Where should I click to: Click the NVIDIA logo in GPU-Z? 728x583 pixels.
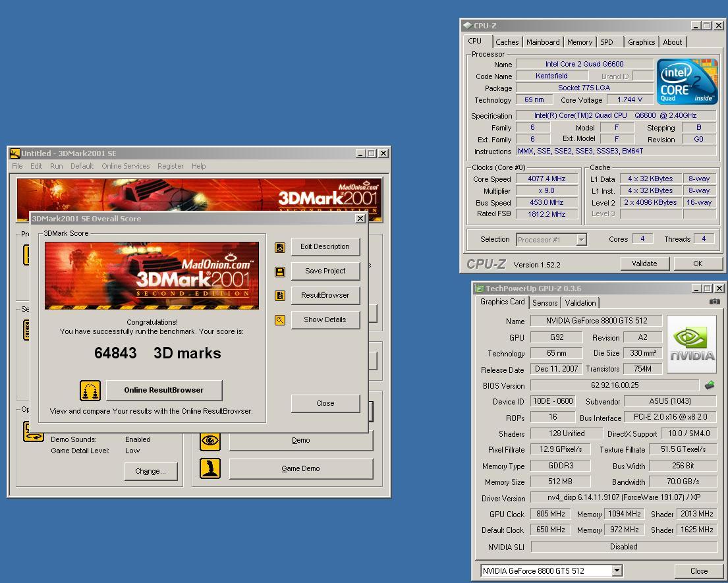[692, 344]
